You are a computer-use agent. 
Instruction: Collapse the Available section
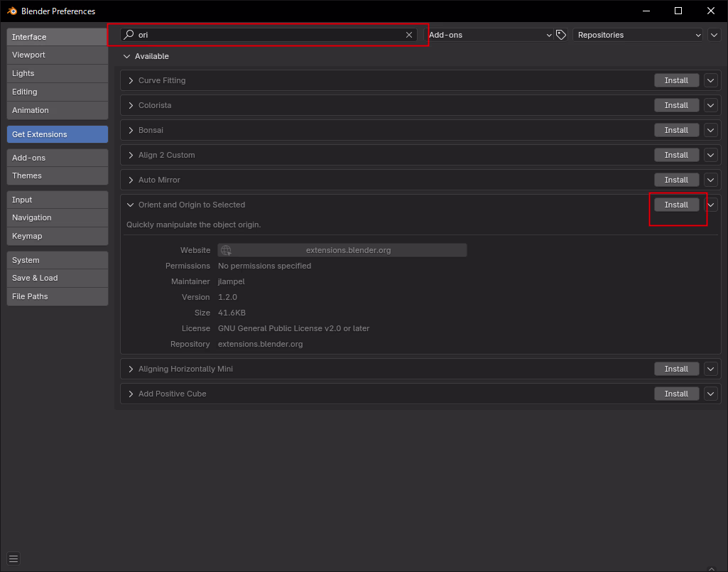tap(126, 56)
